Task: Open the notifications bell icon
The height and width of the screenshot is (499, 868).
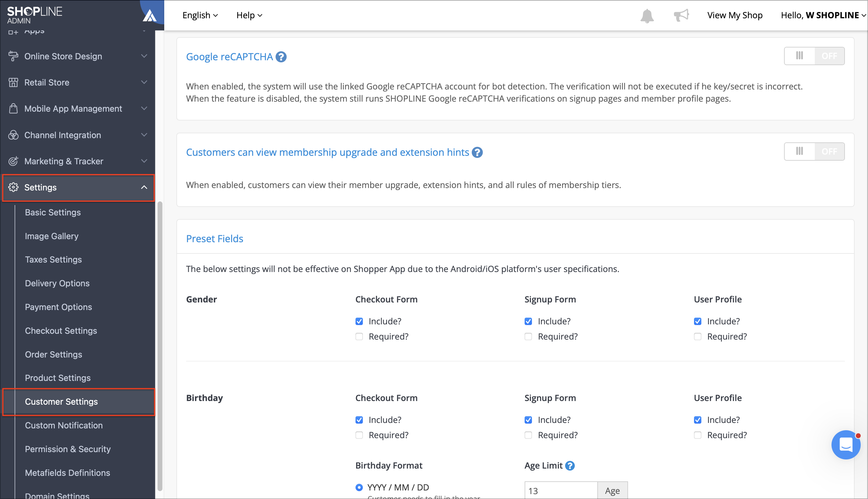Action: [x=647, y=16]
